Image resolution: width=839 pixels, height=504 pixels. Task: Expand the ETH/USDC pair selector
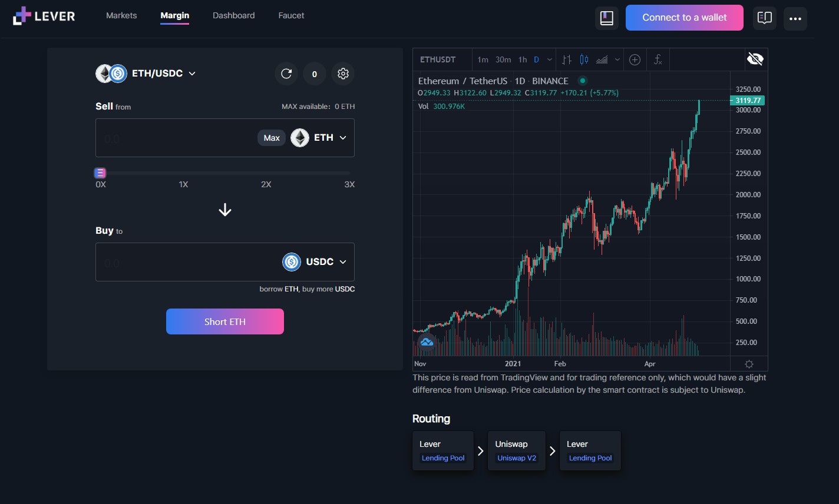click(x=146, y=74)
